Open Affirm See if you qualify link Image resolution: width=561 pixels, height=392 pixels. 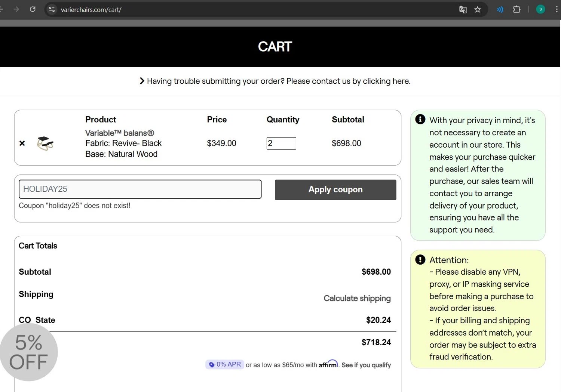click(x=366, y=365)
